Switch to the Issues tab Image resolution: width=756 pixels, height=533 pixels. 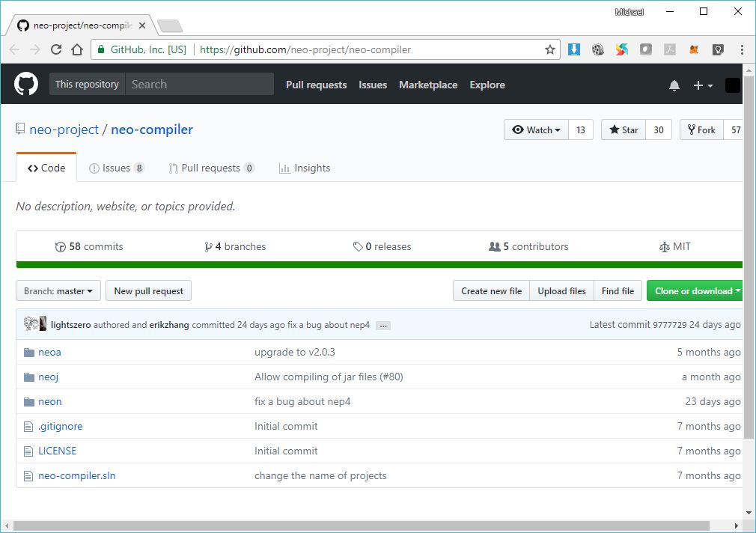tap(117, 168)
